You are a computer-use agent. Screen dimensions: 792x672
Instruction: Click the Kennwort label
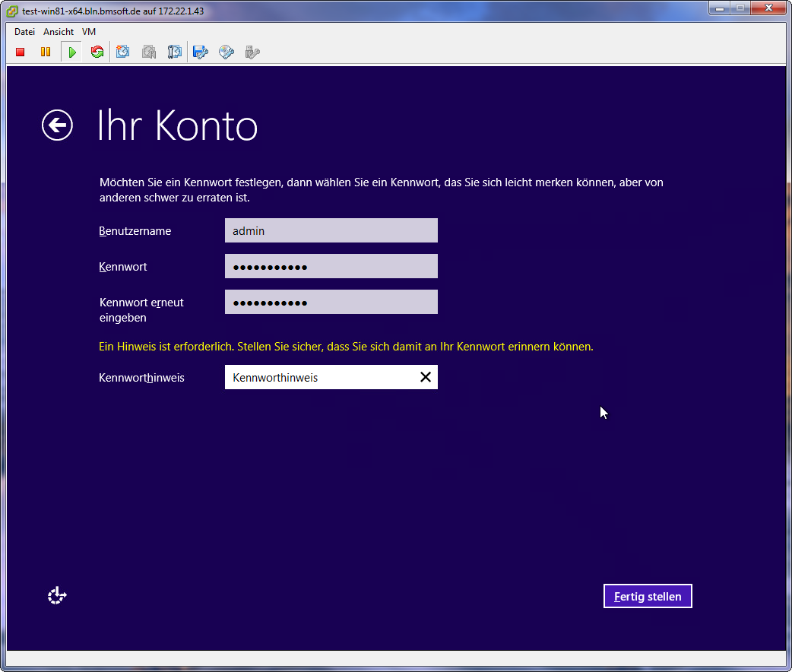coord(122,267)
